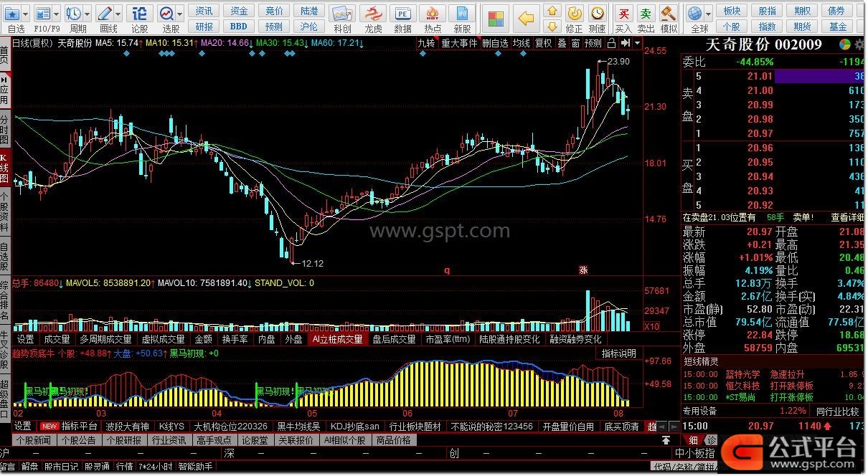
Task: Click the 资讯 news button
Action: point(204,11)
